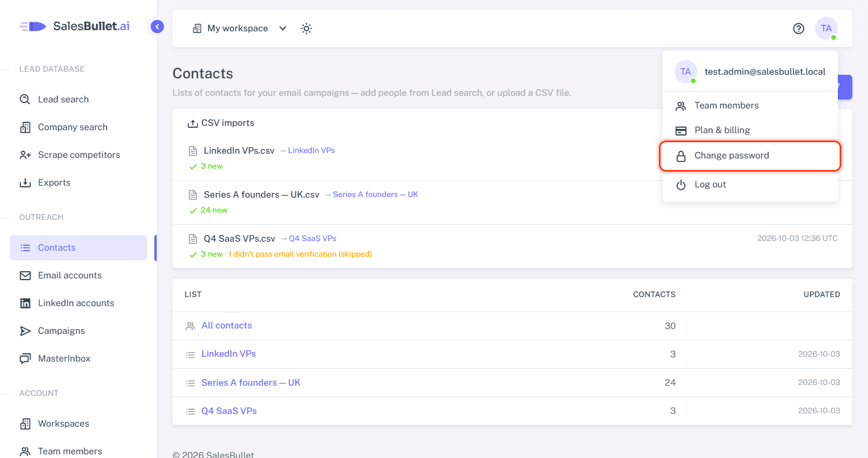Open MasterInbox
This screenshot has width=868, height=458.
click(78, 359)
